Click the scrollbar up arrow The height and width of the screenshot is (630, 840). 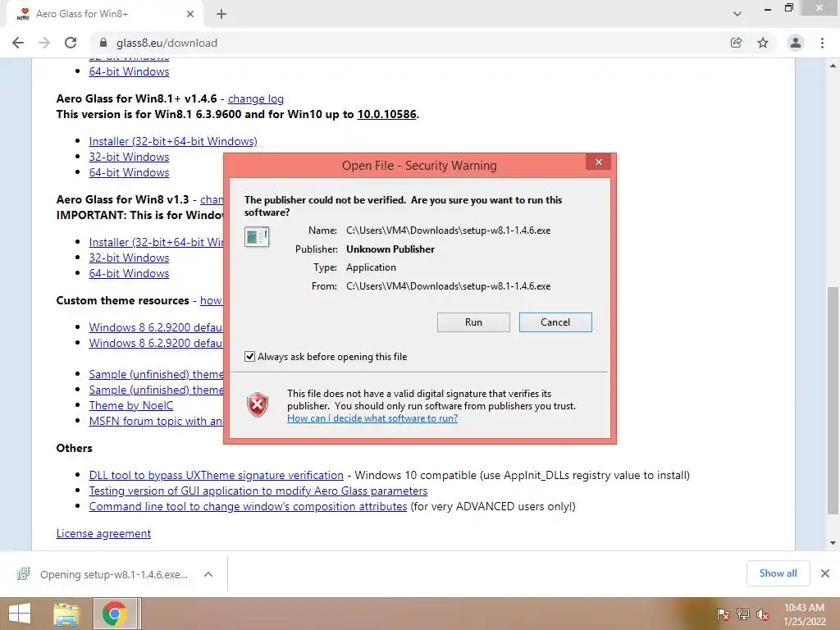click(833, 66)
